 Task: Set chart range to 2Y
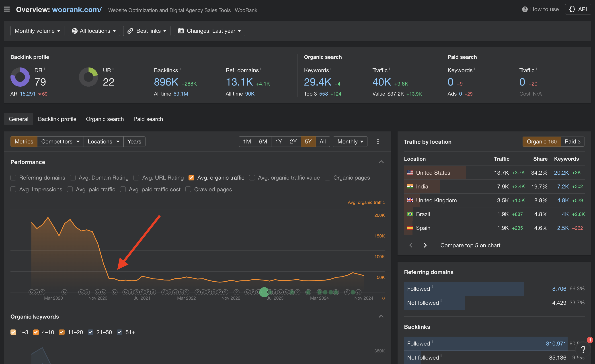click(x=293, y=141)
